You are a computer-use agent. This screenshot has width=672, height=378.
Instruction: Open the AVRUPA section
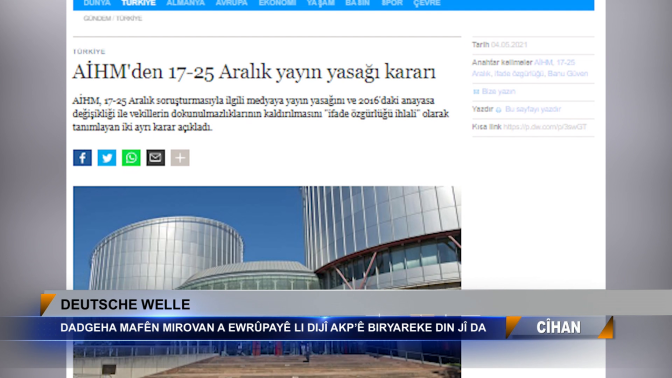click(x=231, y=3)
